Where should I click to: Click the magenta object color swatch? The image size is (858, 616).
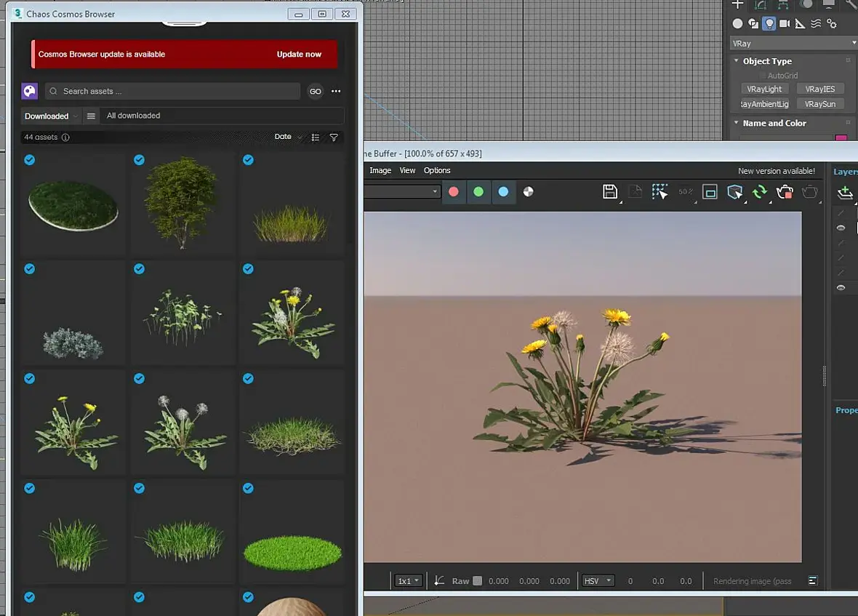pyautogui.click(x=841, y=138)
